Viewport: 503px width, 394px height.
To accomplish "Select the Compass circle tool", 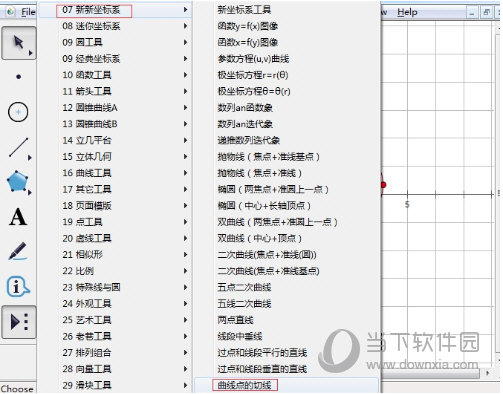I will click(18, 112).
